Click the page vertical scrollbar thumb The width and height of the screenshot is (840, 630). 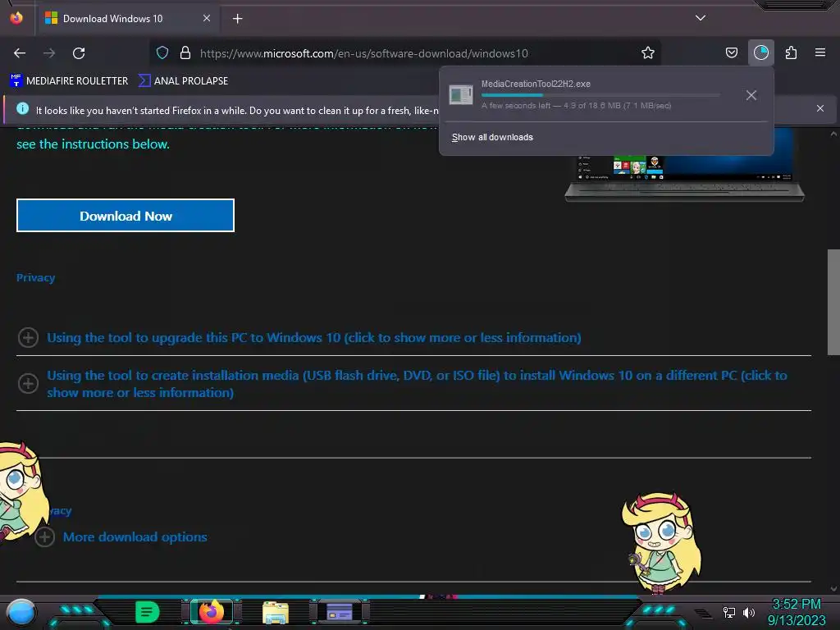pyautogui.click(x=833, y=302)
